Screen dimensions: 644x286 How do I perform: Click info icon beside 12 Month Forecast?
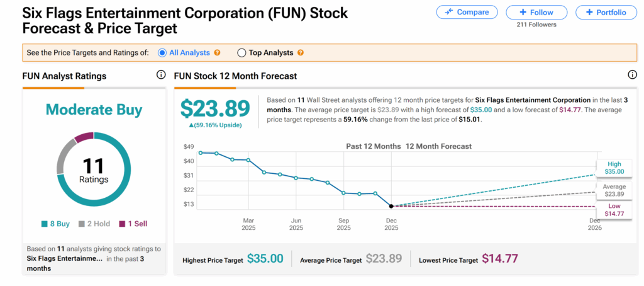(632, 76)
